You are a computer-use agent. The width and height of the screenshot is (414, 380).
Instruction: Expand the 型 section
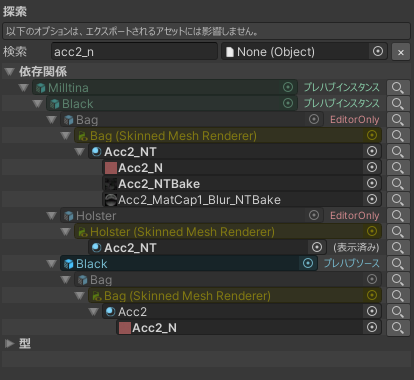[x=9, y=343]
